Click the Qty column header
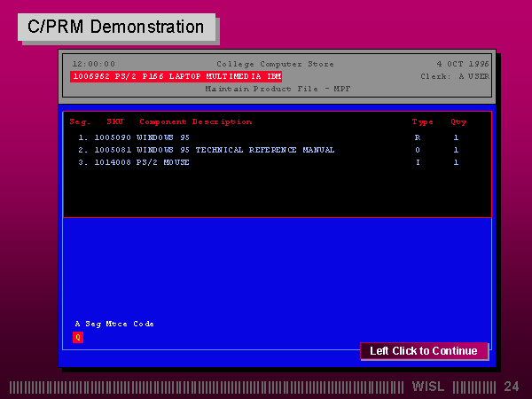 458,121
